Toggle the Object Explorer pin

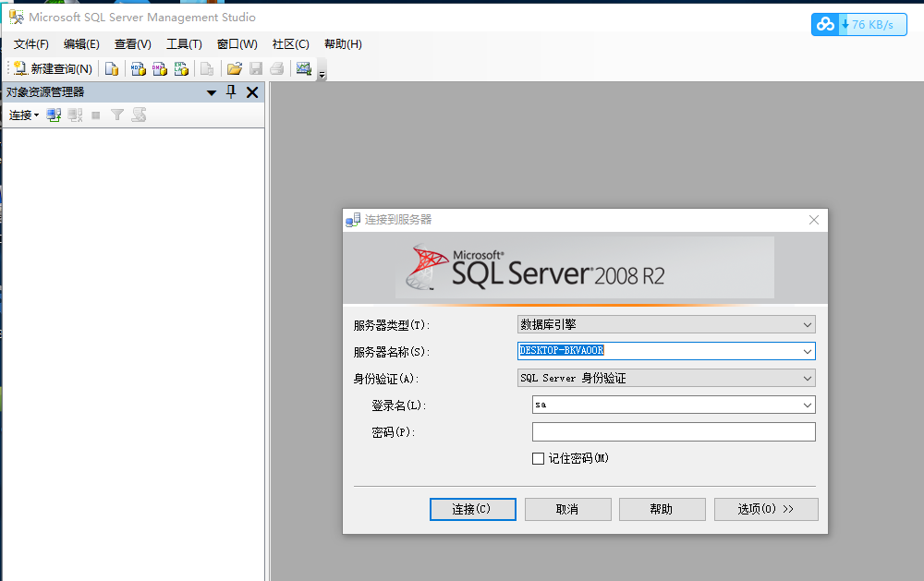230,92
